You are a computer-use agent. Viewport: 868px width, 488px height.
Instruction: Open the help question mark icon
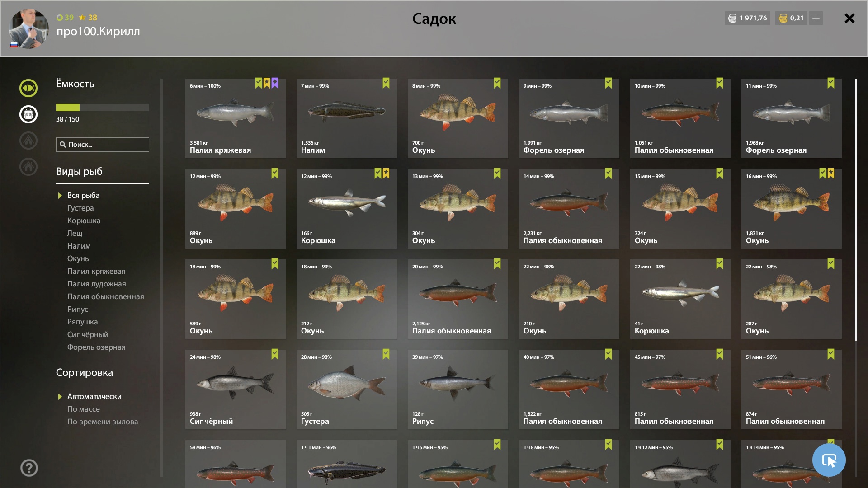click(x=29, y=468)
